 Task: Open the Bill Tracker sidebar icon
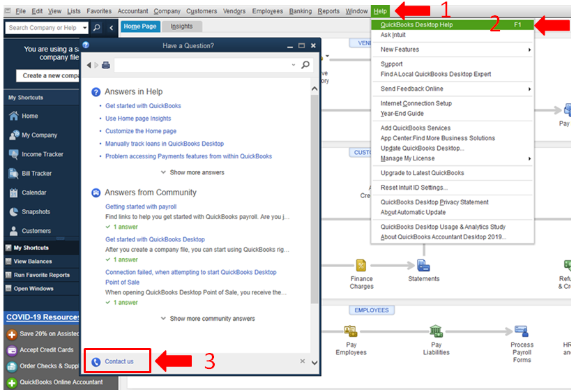[13, 174]
